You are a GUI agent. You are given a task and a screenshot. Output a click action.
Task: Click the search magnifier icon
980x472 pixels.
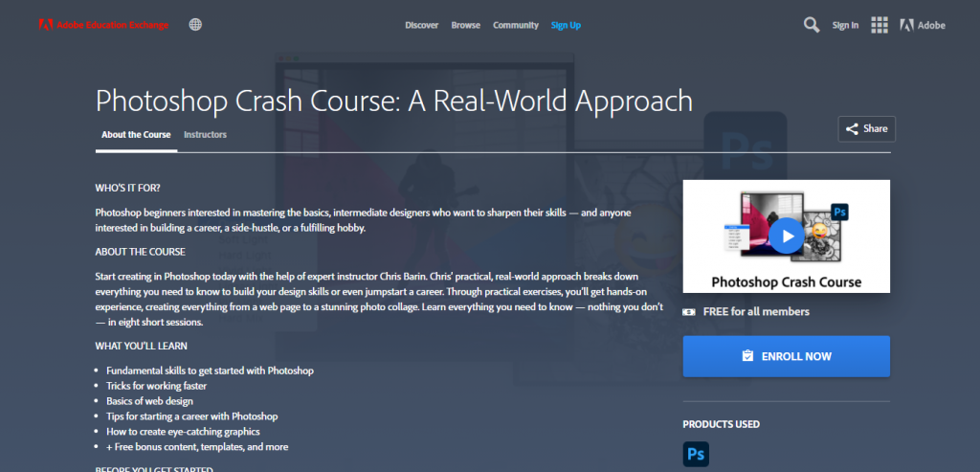point(811,25)
